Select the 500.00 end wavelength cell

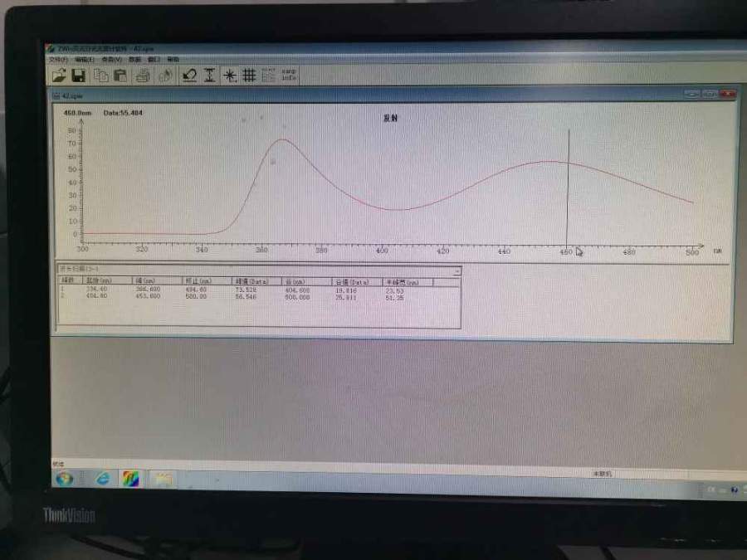196,295
